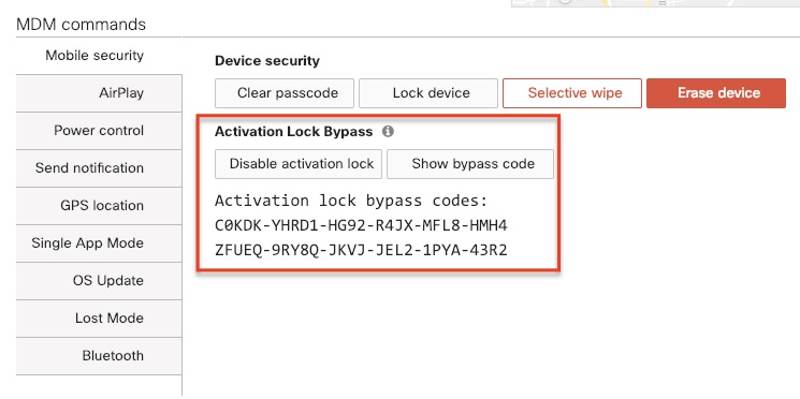Open the Send notification tab
The height and width of the screenshot is (399, 800).
coord(99,168)
